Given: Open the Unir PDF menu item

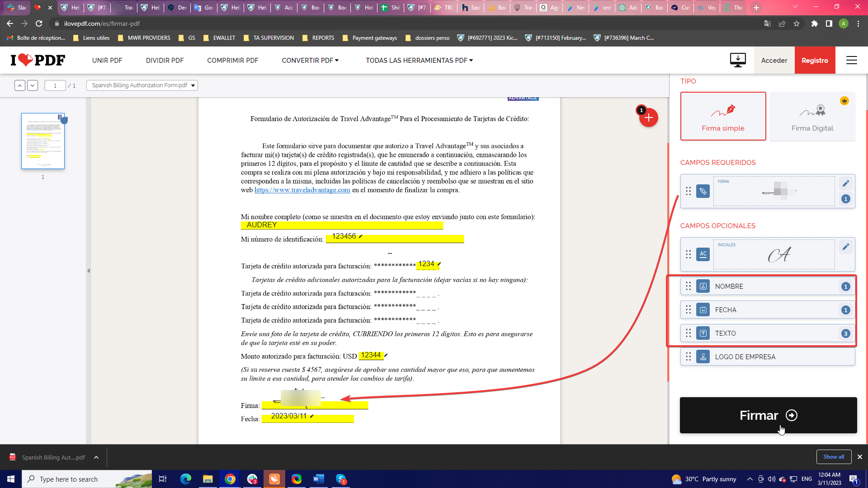Looking at the screenshot, I should (107, 60).
